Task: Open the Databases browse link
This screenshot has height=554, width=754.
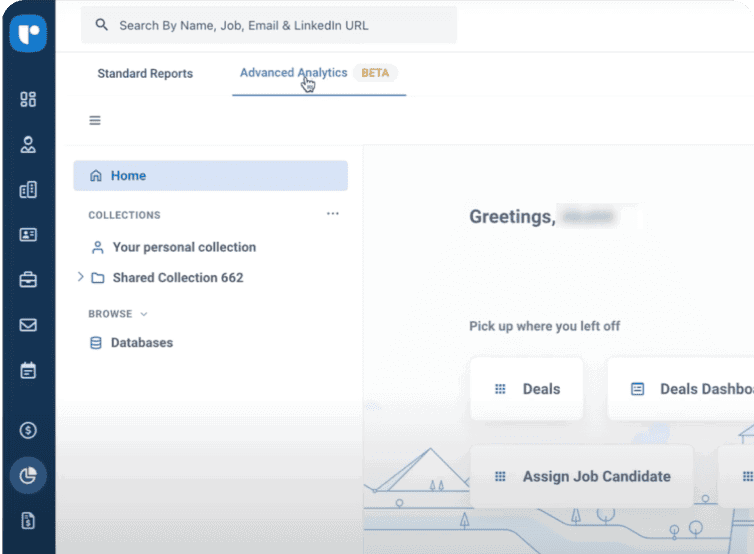Action: coord(142,343)
